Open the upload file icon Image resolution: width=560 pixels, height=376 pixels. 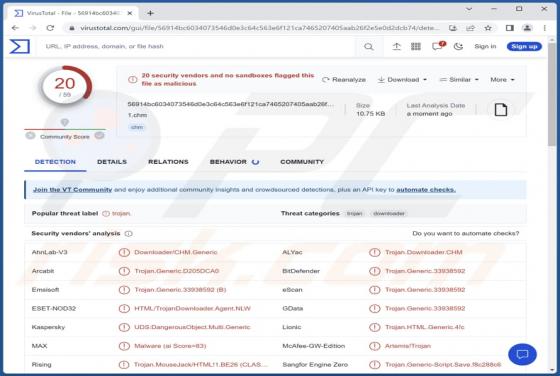pos(396,46)
